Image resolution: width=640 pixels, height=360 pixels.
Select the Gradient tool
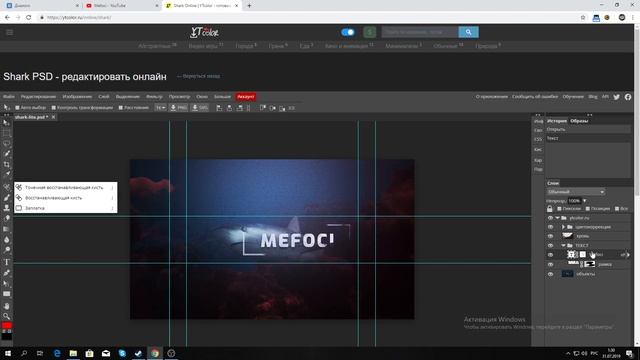[7, 229]
